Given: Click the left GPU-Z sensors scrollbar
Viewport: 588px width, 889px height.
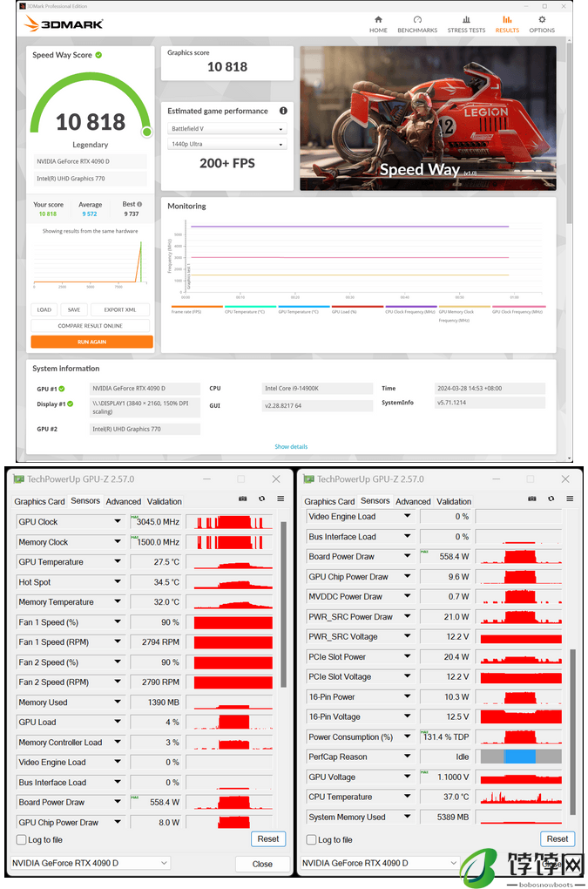Looking at the screenshot, I should pos(284,604).
